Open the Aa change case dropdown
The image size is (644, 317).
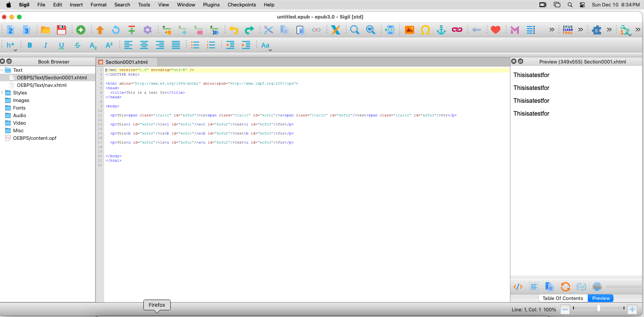pyautogui.click(x=266, y=46)
